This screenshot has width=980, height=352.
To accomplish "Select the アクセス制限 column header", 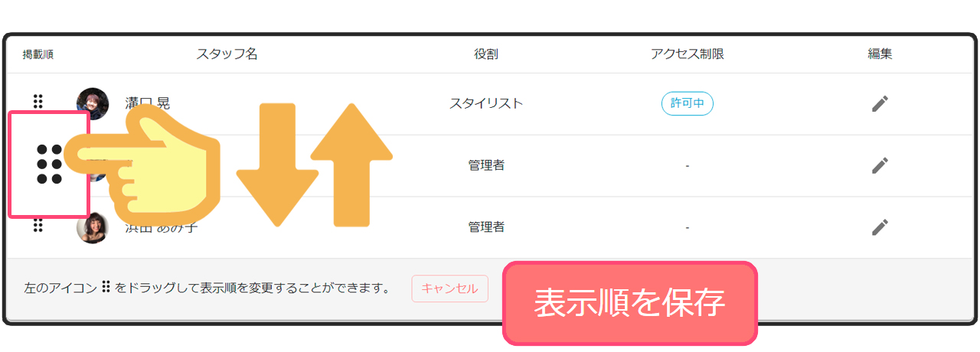I will 687,54.
